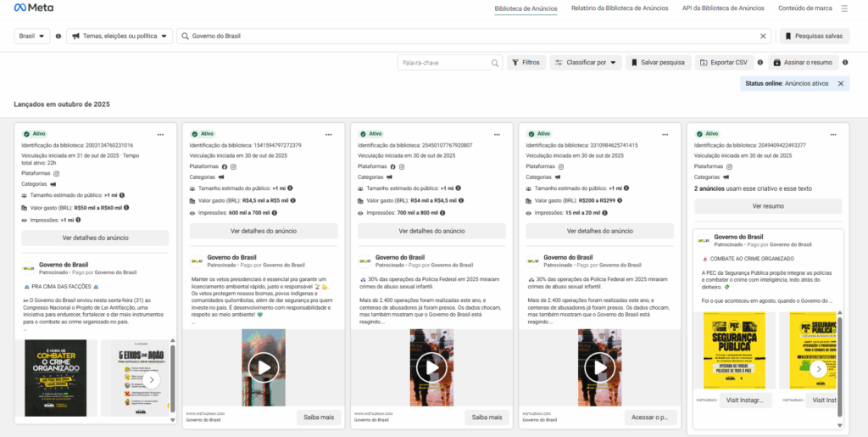The width and height of the screenshot is (868, 437).
Task: Open 'Temas, eleições ou política' category dropdown
Action: coord(120,36)
